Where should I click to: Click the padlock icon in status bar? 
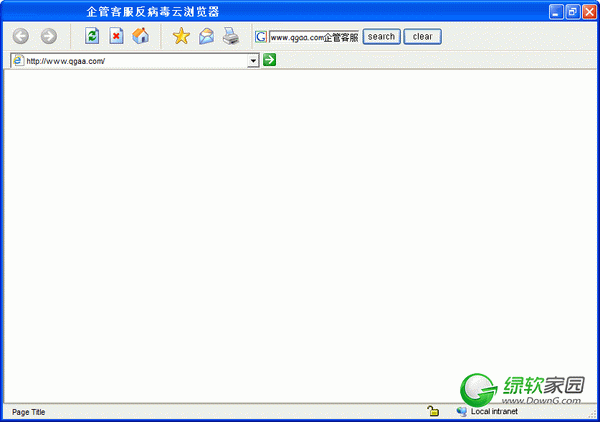pyautogui.click(x=433, y=411)
